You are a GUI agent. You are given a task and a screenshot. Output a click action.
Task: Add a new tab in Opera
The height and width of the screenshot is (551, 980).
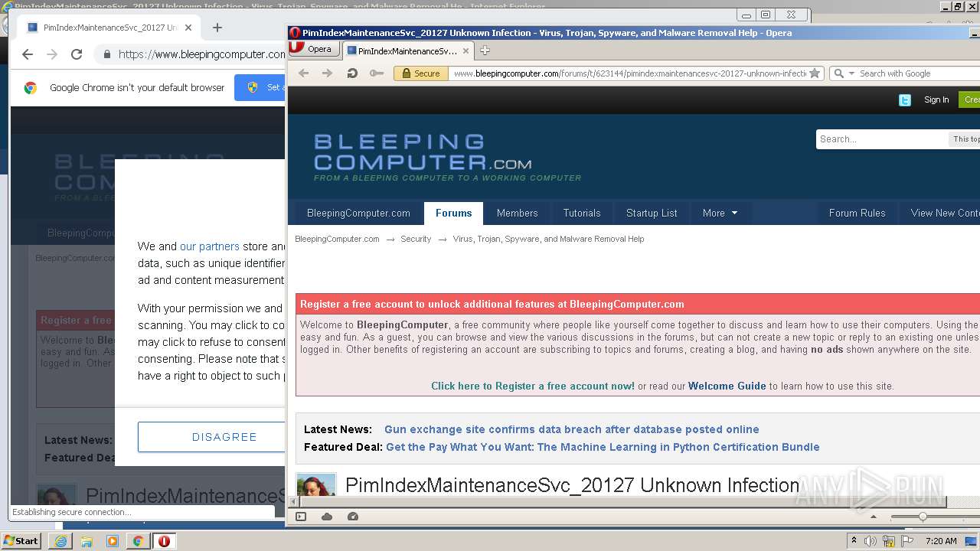pos(485,51)
